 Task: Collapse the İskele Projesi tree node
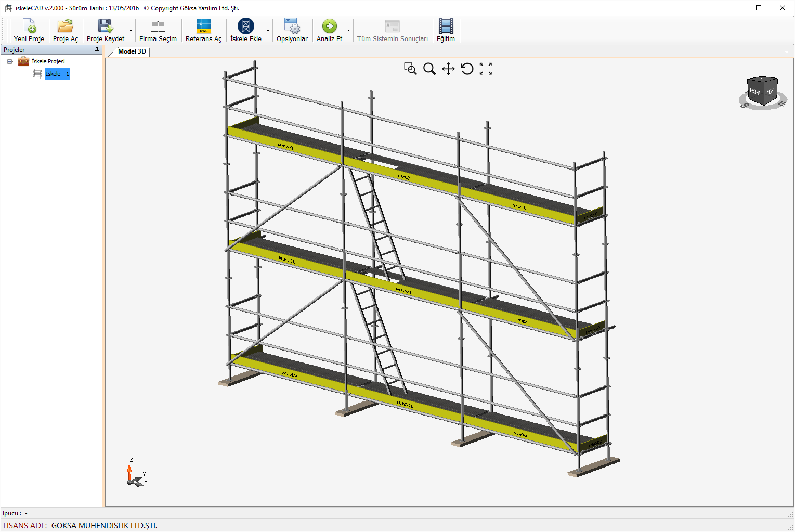pyautogui.click(x=9, y=62)
